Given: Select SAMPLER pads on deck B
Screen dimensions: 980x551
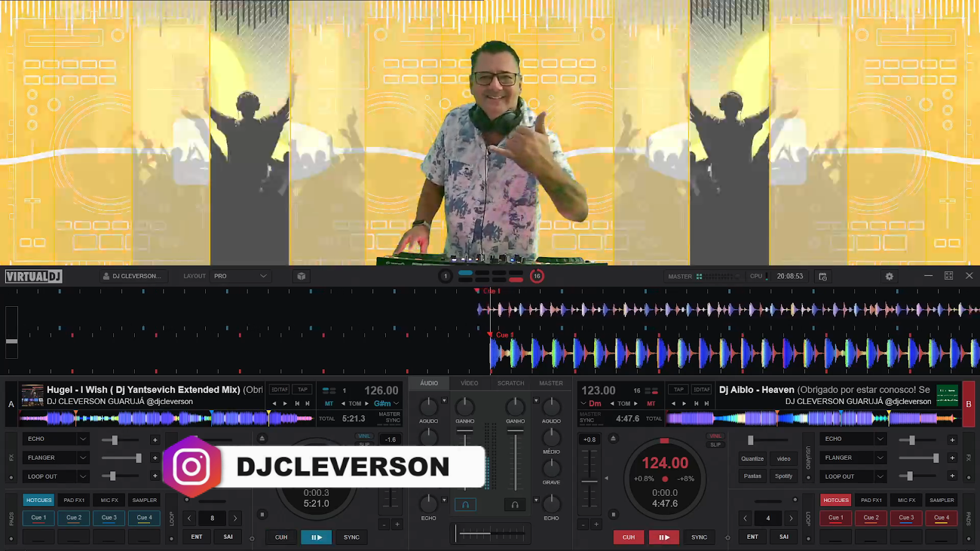Looking at the screenshot, I should point(941,500).
